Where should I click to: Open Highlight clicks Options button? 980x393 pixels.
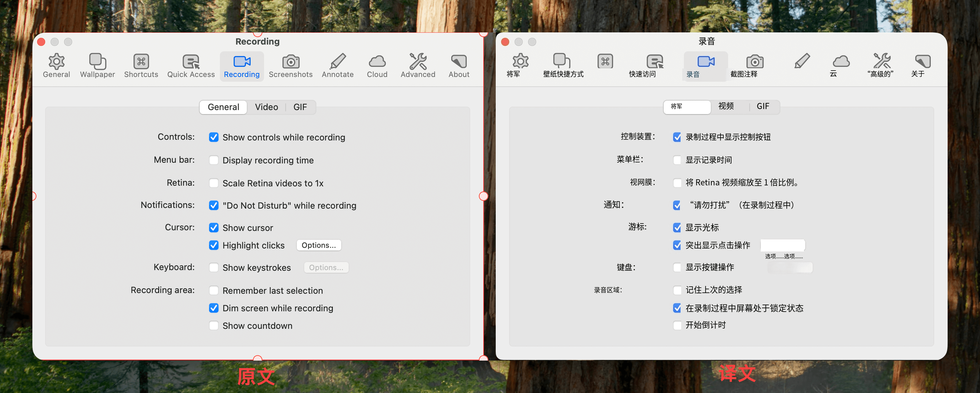pyautogui.click(x=318, y=245)
